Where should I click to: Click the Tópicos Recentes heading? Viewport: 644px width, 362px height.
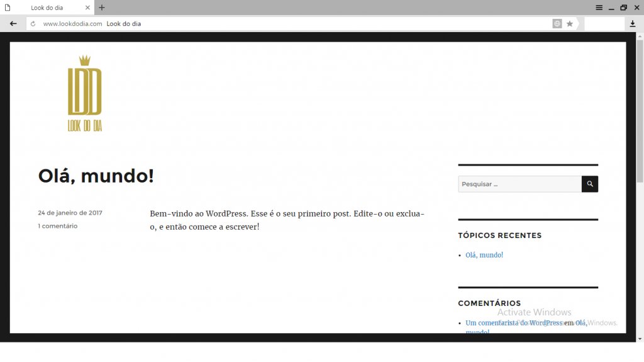[x=500, y=235]
